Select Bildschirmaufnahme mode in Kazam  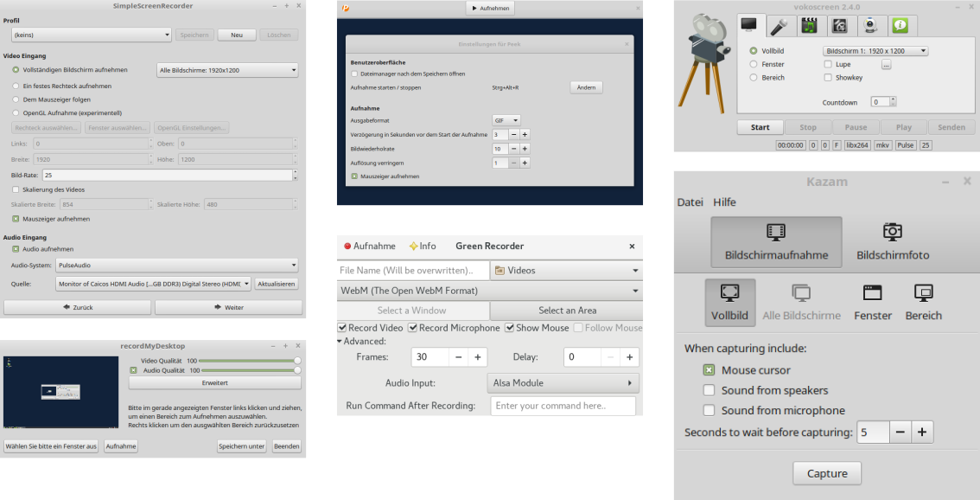pos(776,242)
